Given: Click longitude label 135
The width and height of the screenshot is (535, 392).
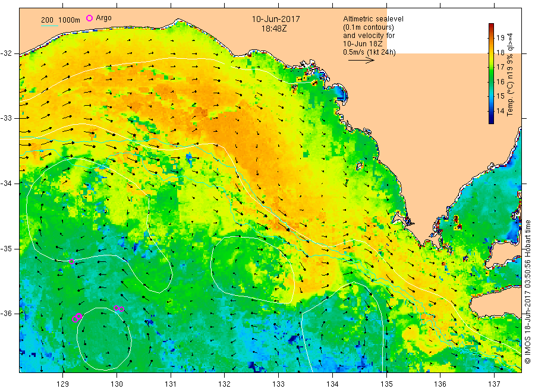Looking at the screenshot, I should click(x=386, y=384).
